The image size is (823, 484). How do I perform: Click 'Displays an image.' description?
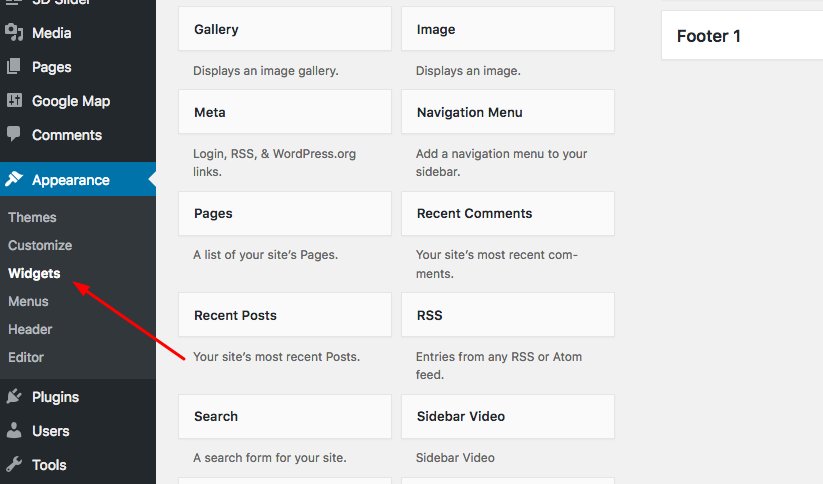tap(468, 71)
